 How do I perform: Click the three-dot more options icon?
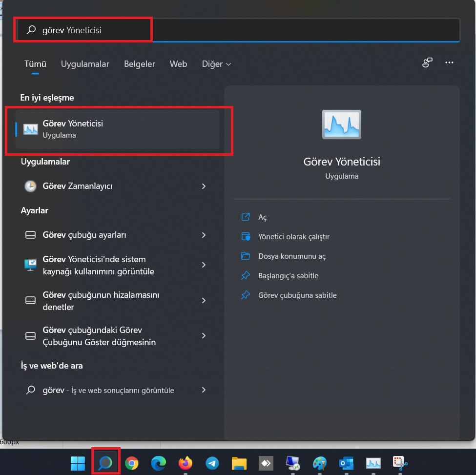(450, 62)
